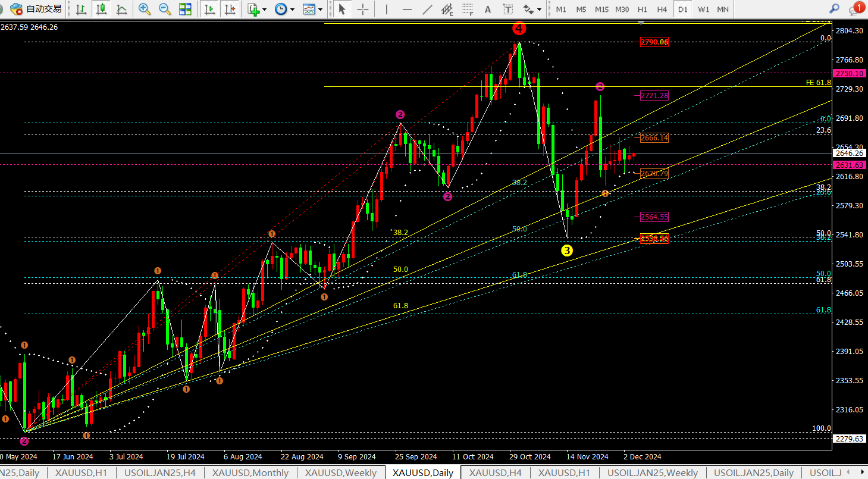Switch timeframe to M30
Viewport: 868px width, 479px height.
(x=622, y=9)
